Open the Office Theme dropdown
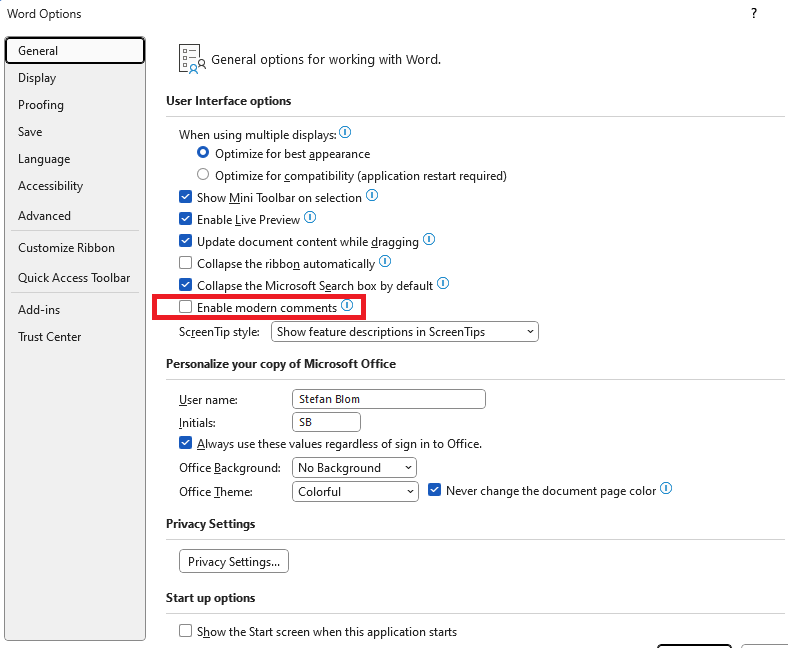Image resolution: width=788 pixels, height=648 pixels. point(355,492)
